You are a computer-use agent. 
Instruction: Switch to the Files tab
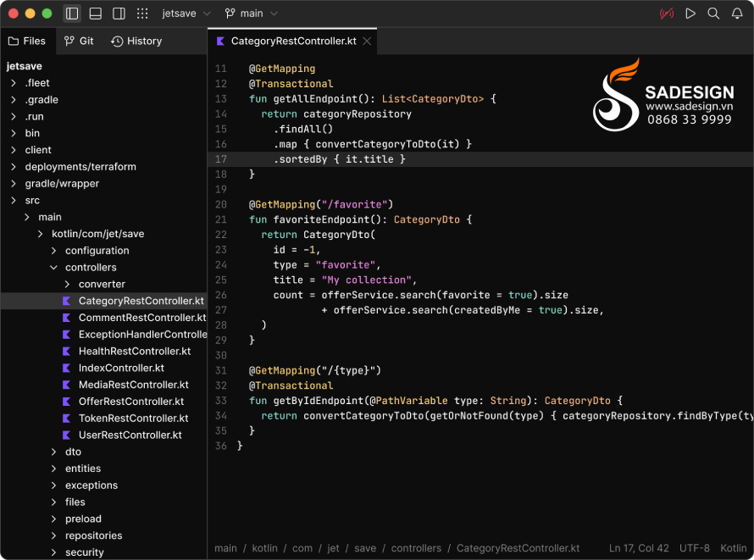[27, 42]
